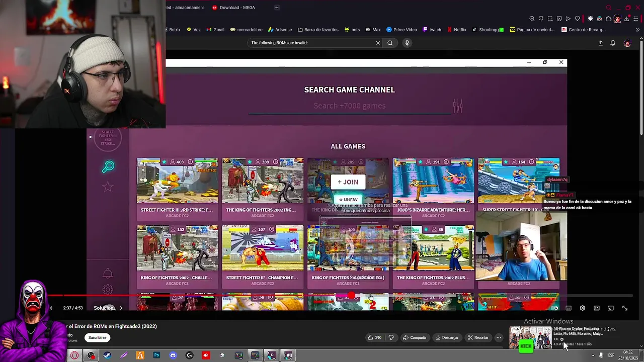Toggle favorite star on King of Fighters 2002 Plus card

pos(426,229)
